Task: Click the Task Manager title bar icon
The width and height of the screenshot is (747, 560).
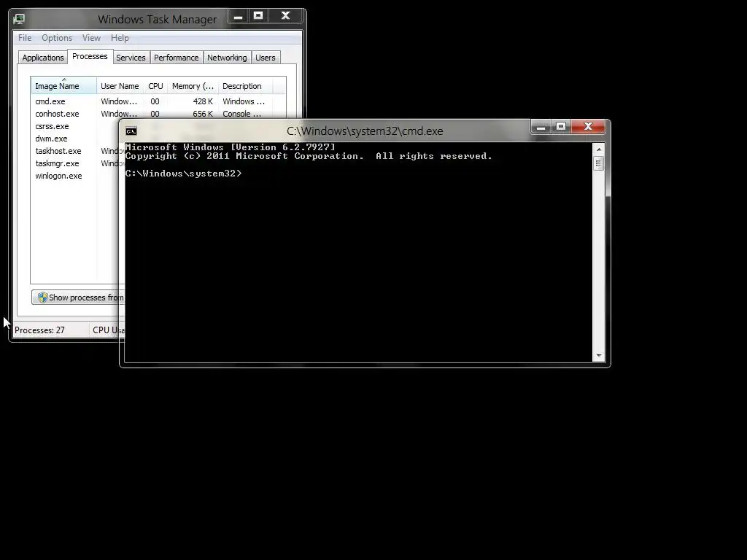Action: pyautogui.click(x=19, y=19)
